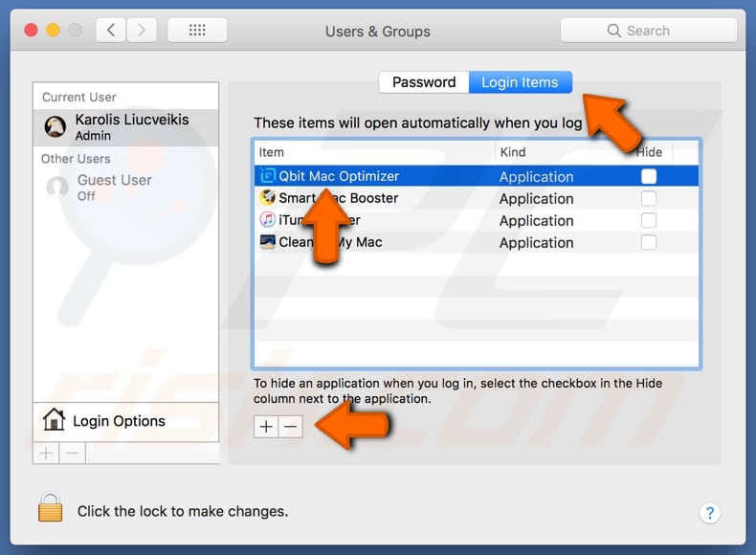Switch to the Password tab
Screen dimensions: 756x555
tap(424, 82)
